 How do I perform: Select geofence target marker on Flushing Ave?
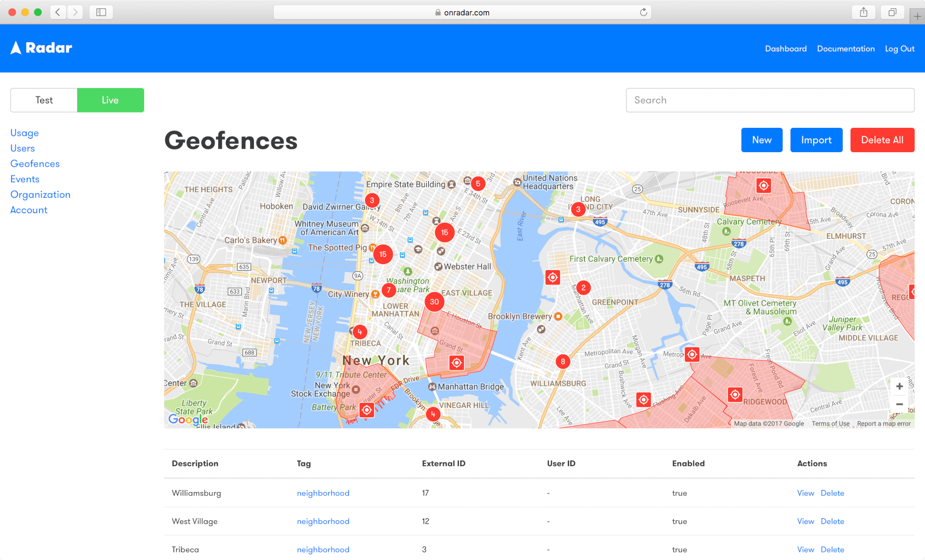pyautogui.click(x=643, y=400)
